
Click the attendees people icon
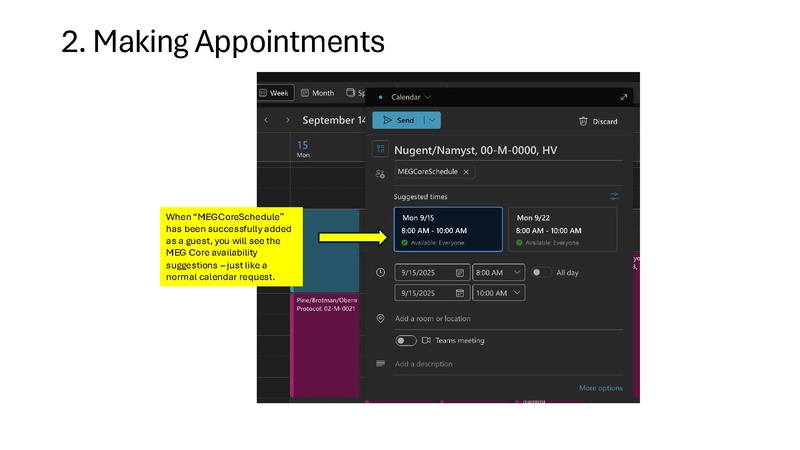click(x=380, y=173)
